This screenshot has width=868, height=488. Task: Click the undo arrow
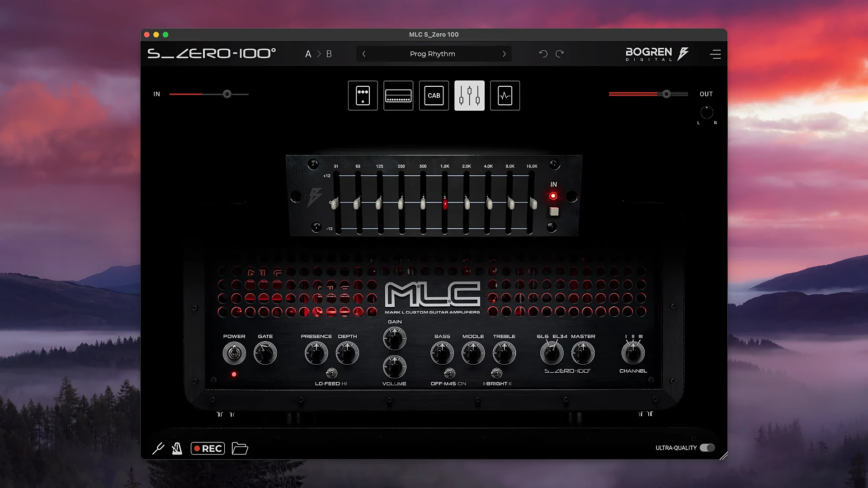(543, 53)
